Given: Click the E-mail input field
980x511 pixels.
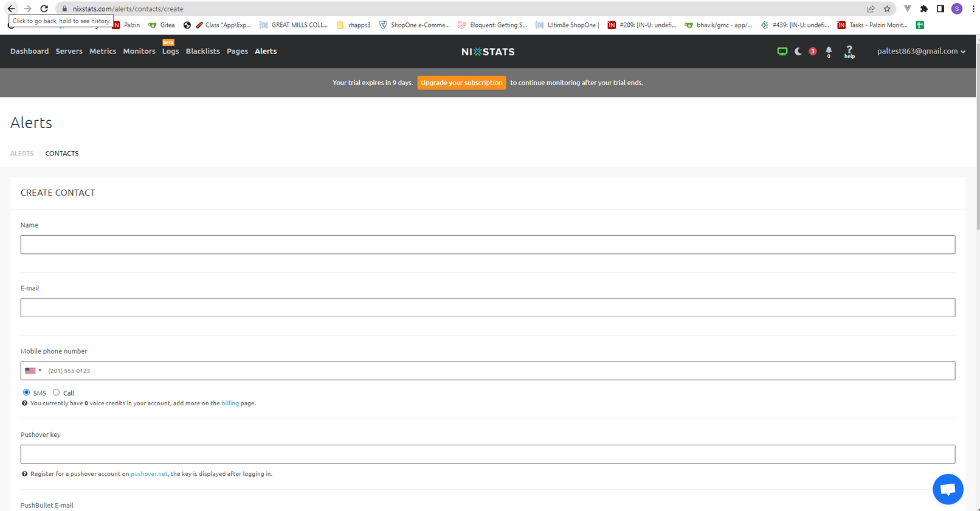Looking at the screenshot, I should (x=488, y=307).
